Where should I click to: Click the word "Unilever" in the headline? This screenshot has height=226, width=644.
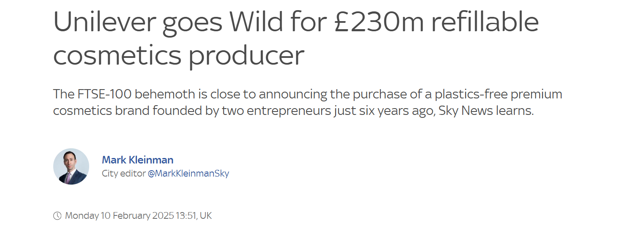coord(104,23)
